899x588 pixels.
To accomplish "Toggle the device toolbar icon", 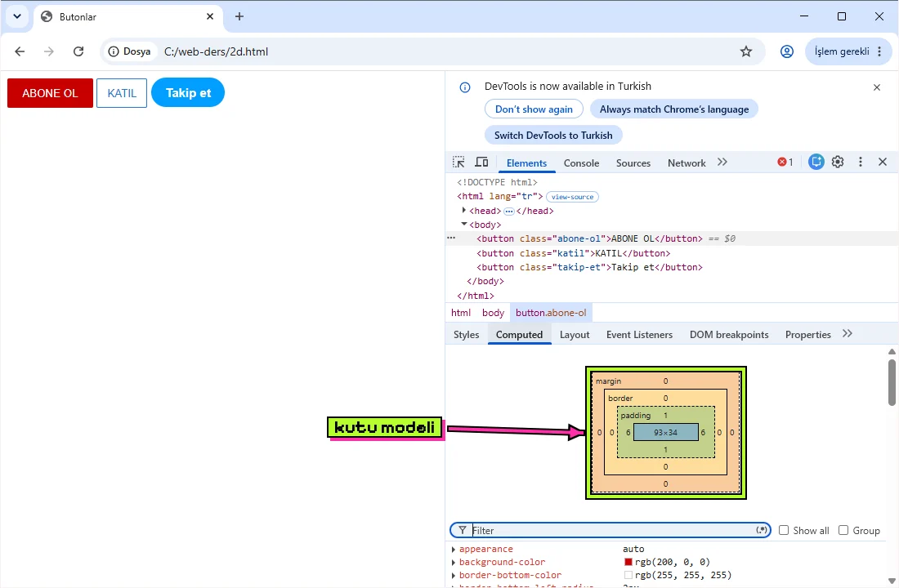I will click(481, 163).
